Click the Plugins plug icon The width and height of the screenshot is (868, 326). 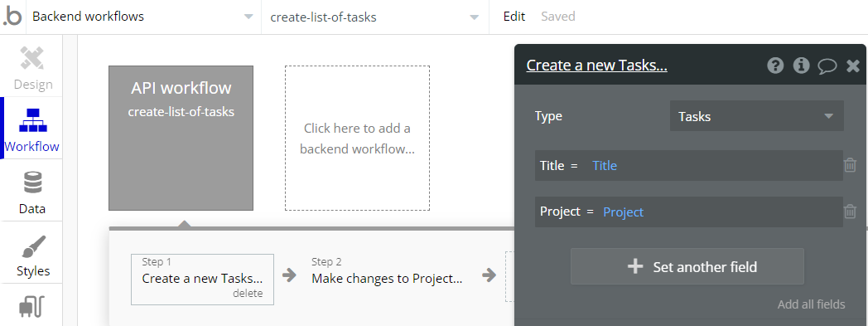tap(32, 308)
